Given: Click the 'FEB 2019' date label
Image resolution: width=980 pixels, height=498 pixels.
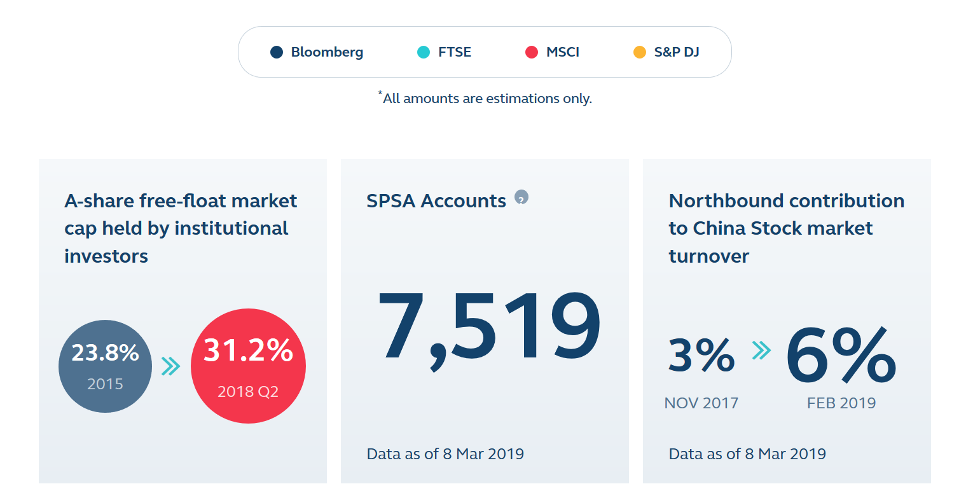Looking at the screenshot, I should tap(841, 403).
